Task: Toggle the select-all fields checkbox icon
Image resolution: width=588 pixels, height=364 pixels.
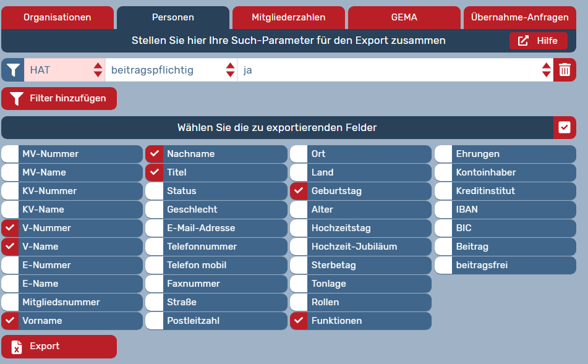Action: pos(564,127)
